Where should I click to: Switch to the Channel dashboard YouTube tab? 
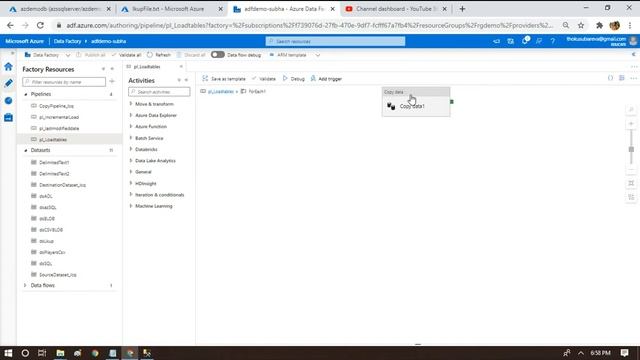click(x=396, y=9)
